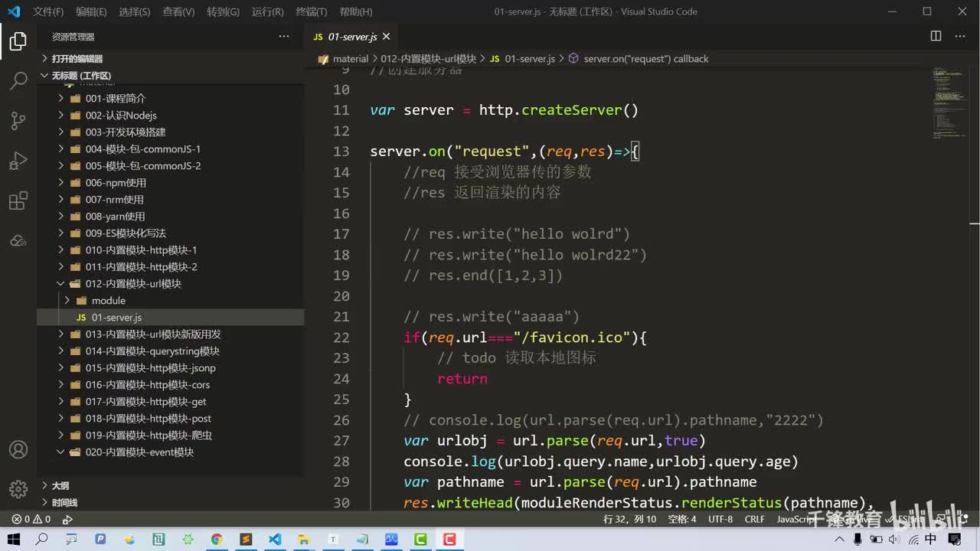Open the red C app in taskbar
The width and height of the screenshot is (980, 551).
pyautogui.click(x=449, y=540)
